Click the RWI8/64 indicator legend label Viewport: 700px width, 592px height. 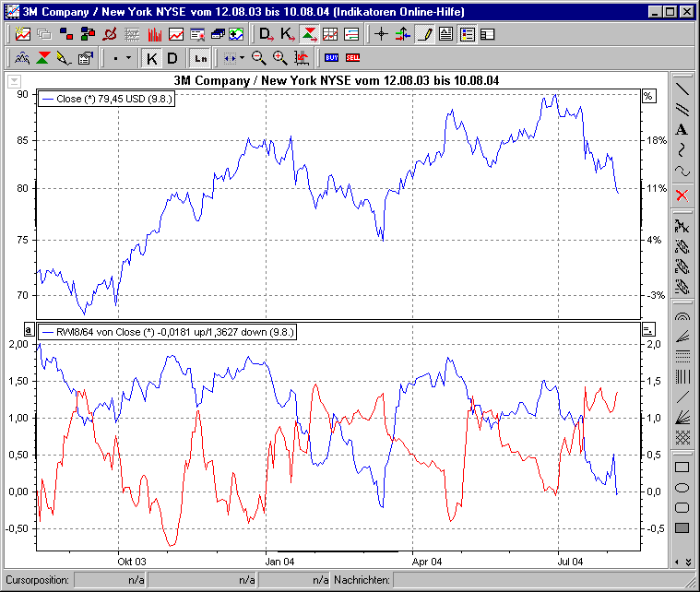coord(168,329)
